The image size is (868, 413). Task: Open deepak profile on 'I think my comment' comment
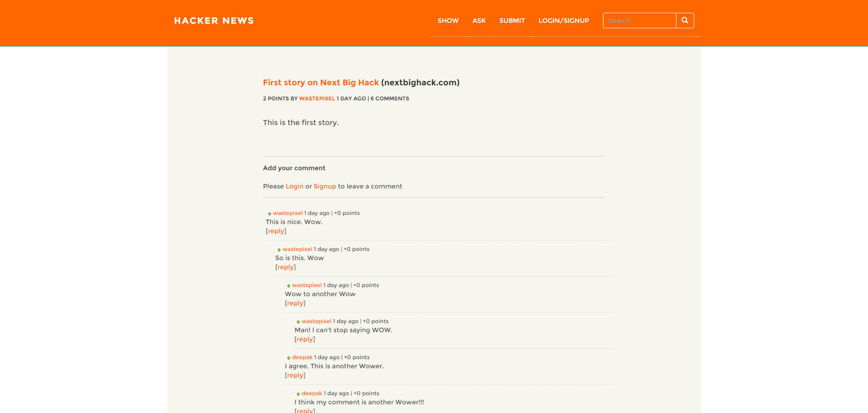coord(312,393)
